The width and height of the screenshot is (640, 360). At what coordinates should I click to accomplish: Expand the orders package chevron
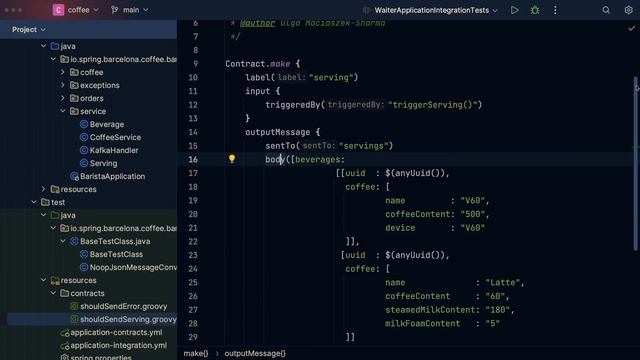click(63, 98)
